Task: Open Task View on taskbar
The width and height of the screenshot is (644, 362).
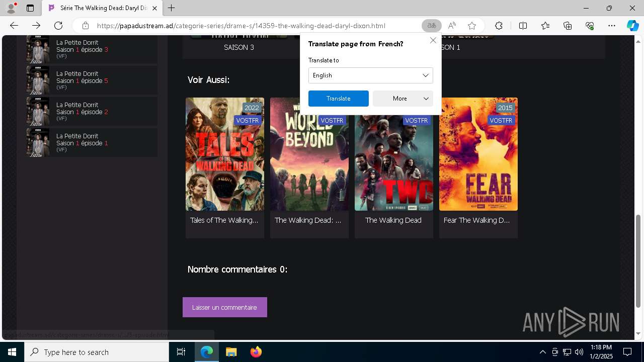Action: tap(181, 352)
